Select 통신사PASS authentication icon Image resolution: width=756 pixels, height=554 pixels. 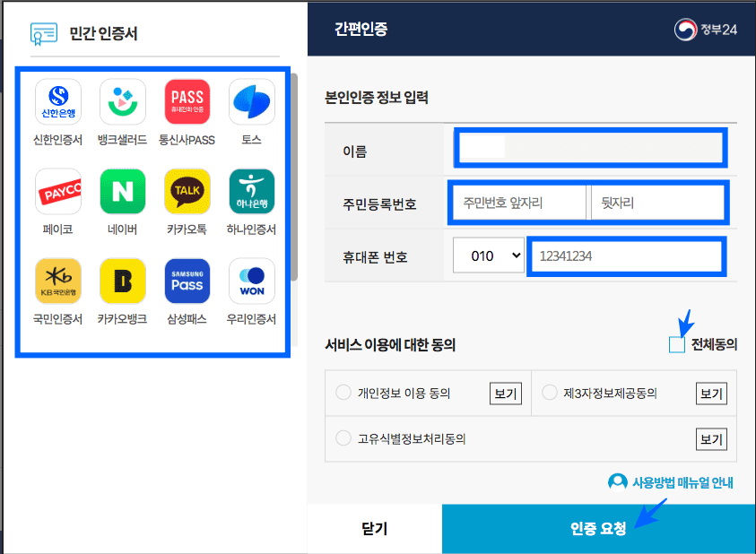pos(187,101)
